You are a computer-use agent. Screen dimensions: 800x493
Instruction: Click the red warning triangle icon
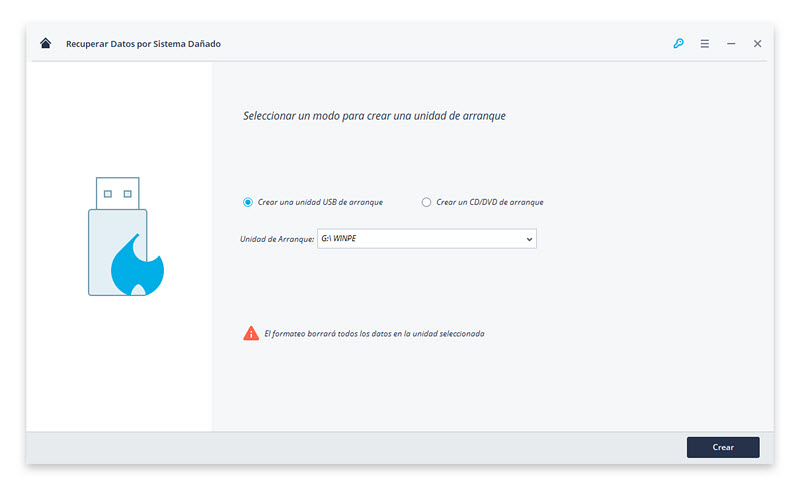pyautogui.click(x=251, y=333)
